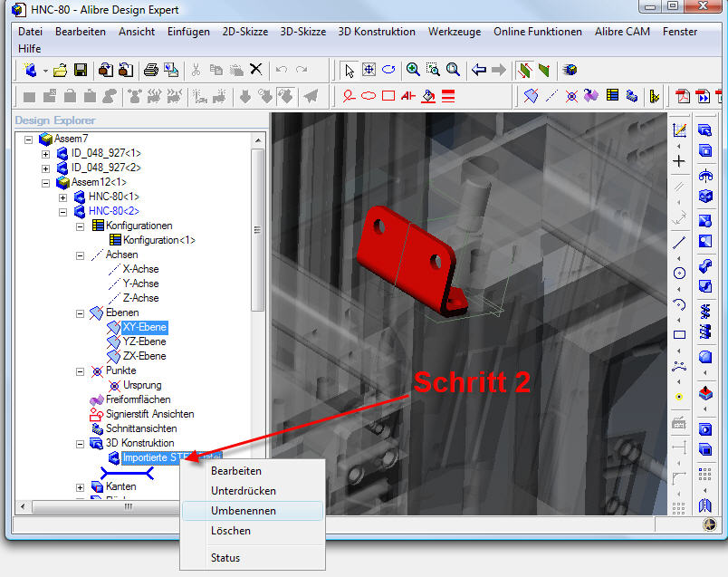Click the Zoom to fit icon with crossed arrows
Viewport: 728px width, 577px height.
369,70
